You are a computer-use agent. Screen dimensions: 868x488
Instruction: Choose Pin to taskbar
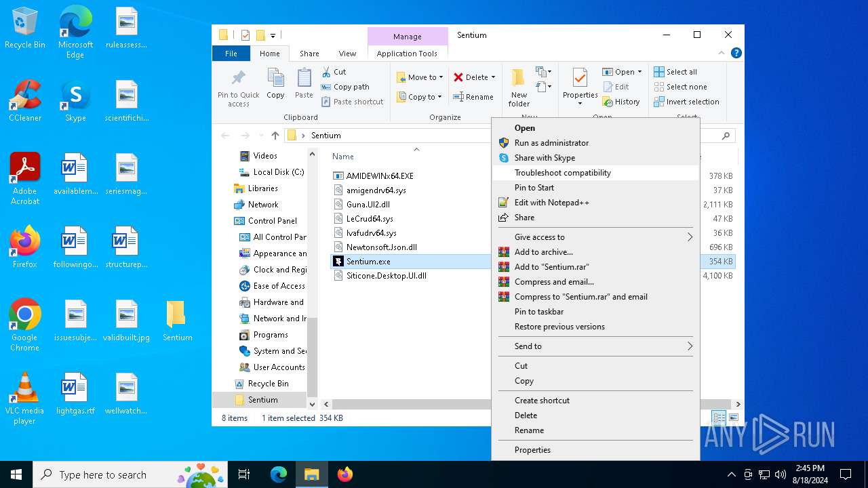click(x=595, y=312)
